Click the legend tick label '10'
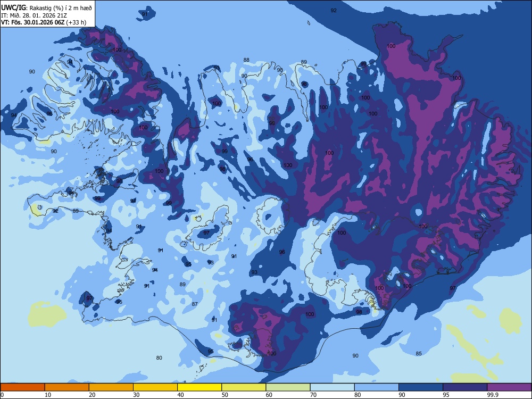This screenshot has width=532, height=399. (x=48, y=395)
